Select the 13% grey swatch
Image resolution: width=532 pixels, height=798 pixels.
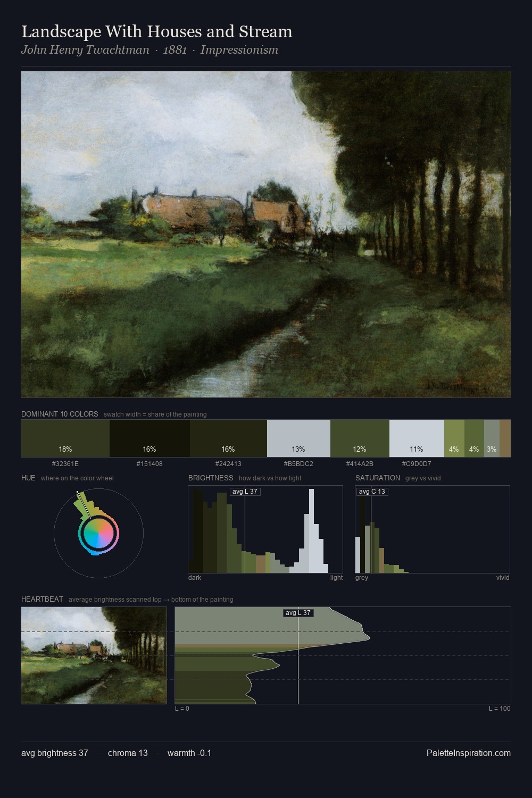click(298, 438)
